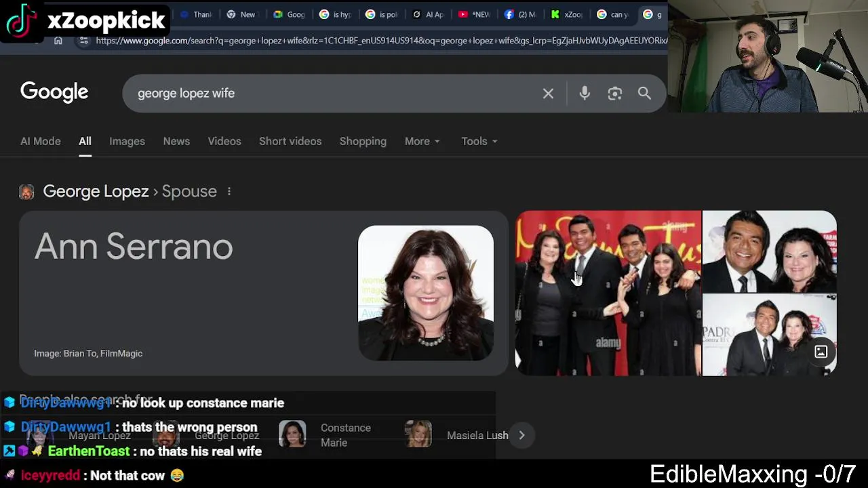Image resolution: width=868 pixels, height=488 pixels.
Task: Click chat message 'thats the wrong person'
Action: tap(189, 427)
